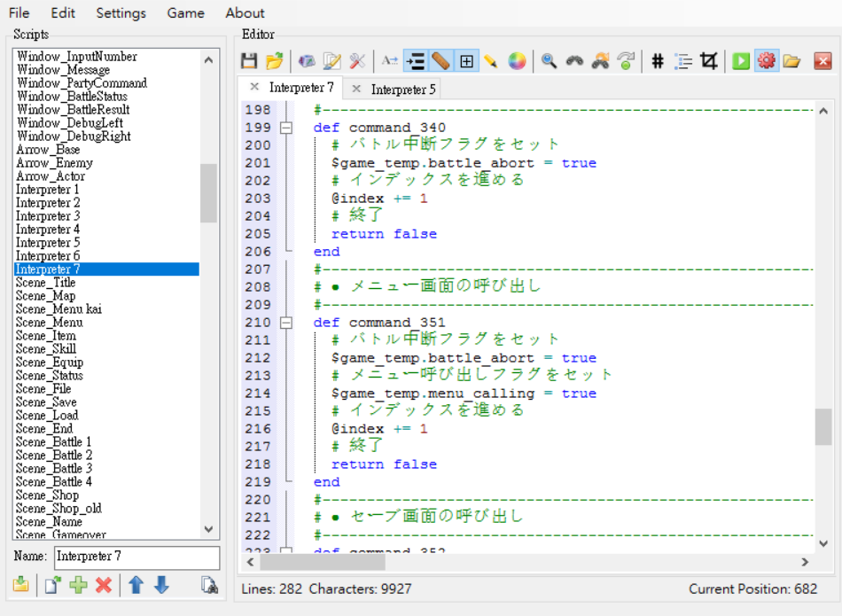Open the color wheel picker
Viewport: 842px width, 616px height.
click(x=517, y=61)
